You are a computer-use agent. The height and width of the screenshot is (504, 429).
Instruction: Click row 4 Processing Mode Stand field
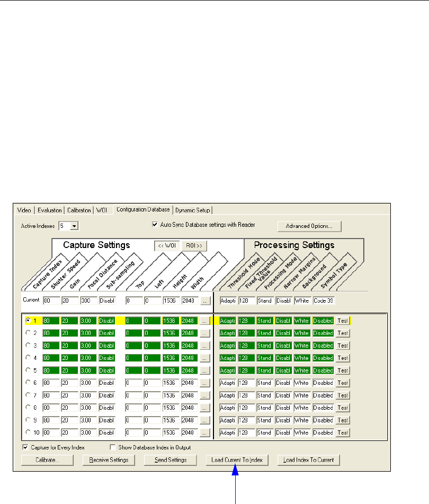coord(265,358)
